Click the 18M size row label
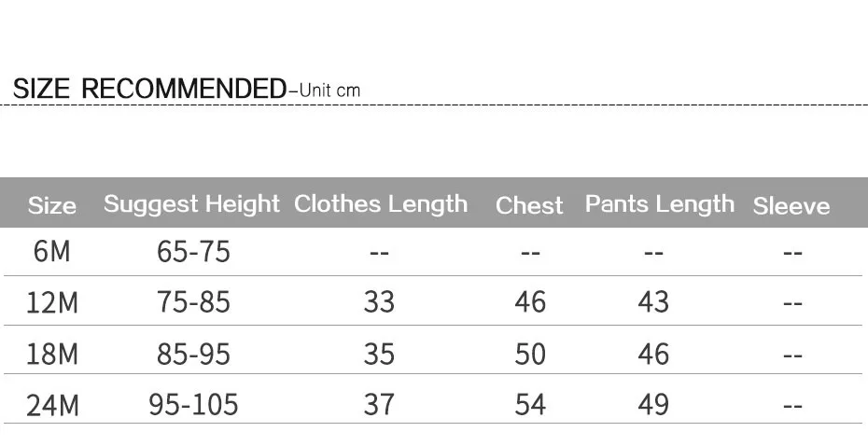Screen dimensions: 868x446 pyautogui.click(x=52, y=355)
